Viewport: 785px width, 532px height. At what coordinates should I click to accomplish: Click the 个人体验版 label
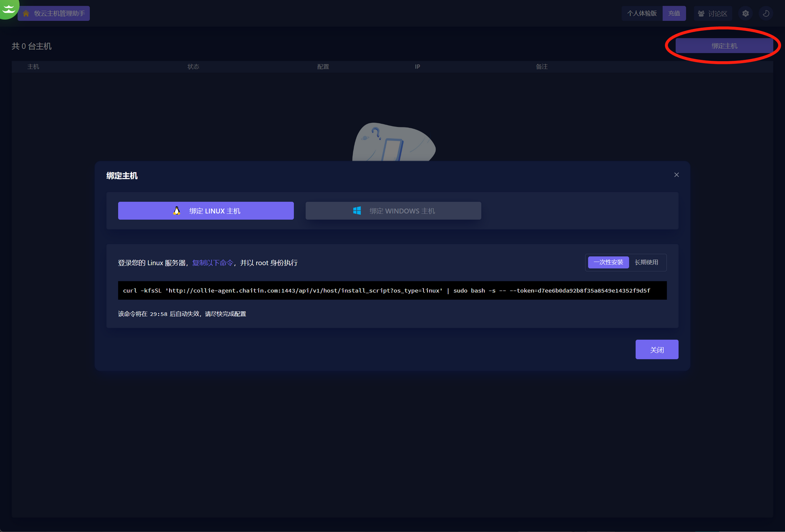click(642, 13)
